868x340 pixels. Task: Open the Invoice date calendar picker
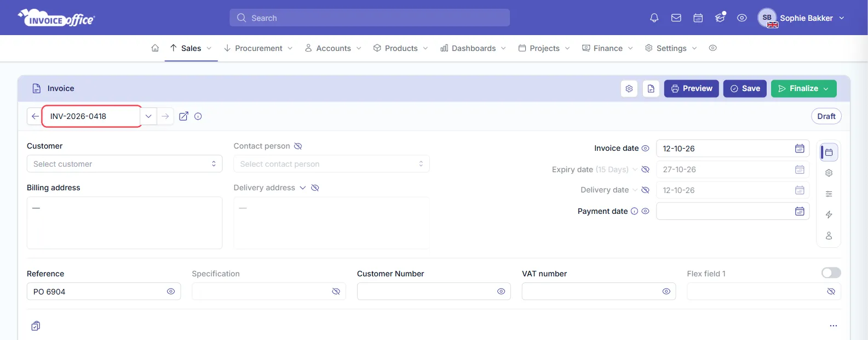[800, 149]
